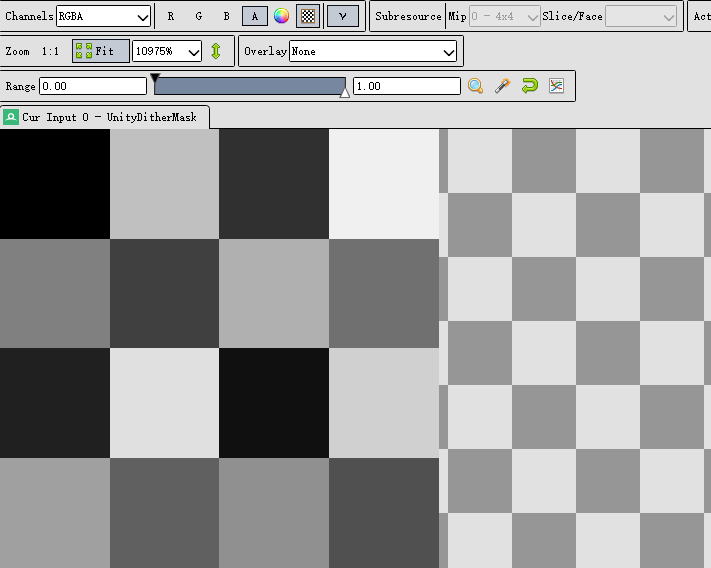Open the Slice/Face dropdown
Image resolution: width=711 pixels, height=568 pixels.
tap(641, 17)
